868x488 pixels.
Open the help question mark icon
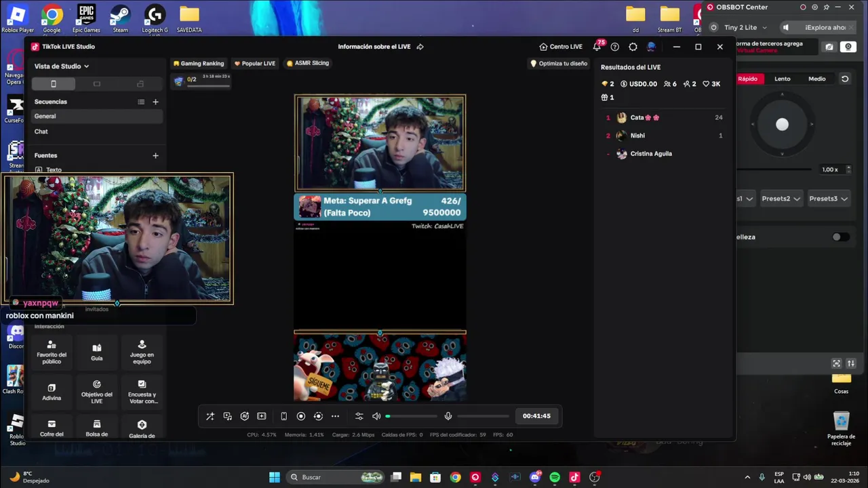pos(615,47)
